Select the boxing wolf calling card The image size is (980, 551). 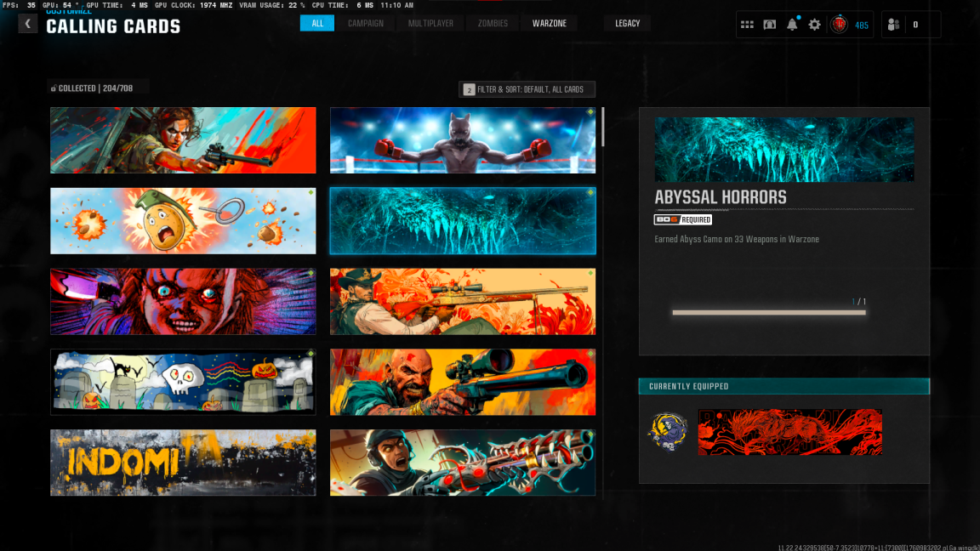pos(463,140)
